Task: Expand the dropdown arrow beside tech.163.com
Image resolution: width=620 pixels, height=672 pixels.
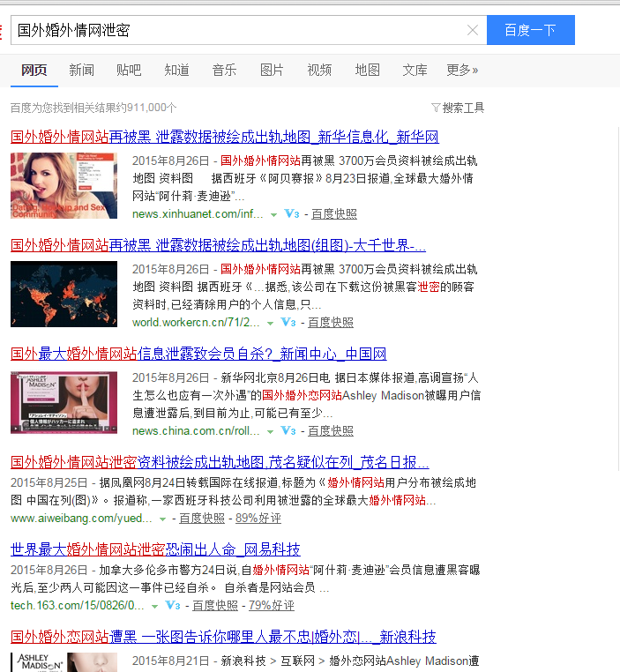Action: click(x=154, y=606)
